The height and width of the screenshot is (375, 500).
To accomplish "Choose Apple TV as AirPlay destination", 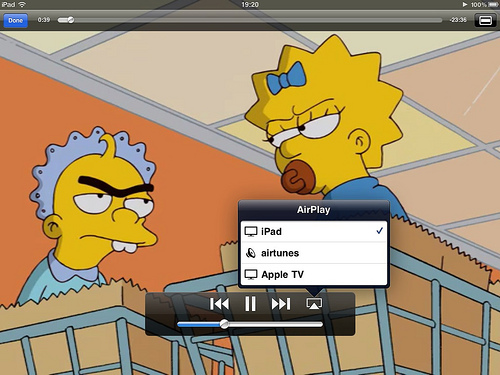I will pyautogui.click(x=314, y=275).
